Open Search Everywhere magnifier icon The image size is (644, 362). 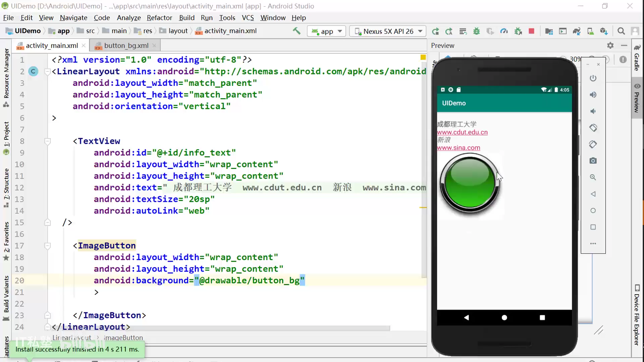coord(621,31)
